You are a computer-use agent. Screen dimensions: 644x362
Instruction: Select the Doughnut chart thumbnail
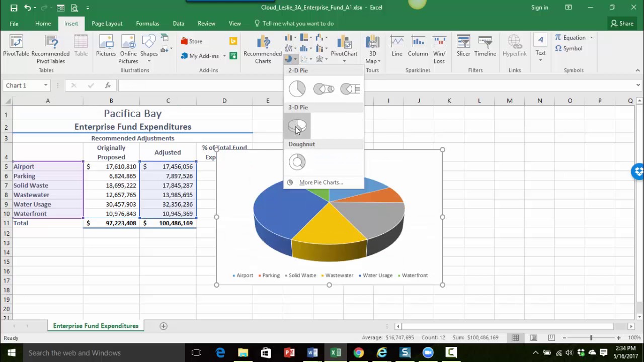click(x=297, y=162)
